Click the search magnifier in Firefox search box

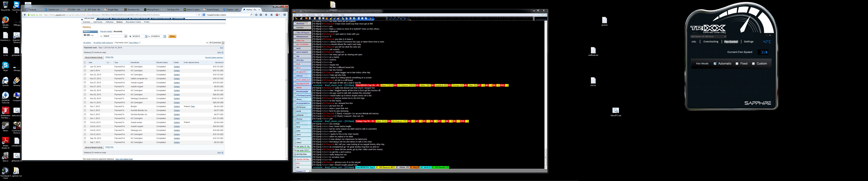tap(251, 15)
